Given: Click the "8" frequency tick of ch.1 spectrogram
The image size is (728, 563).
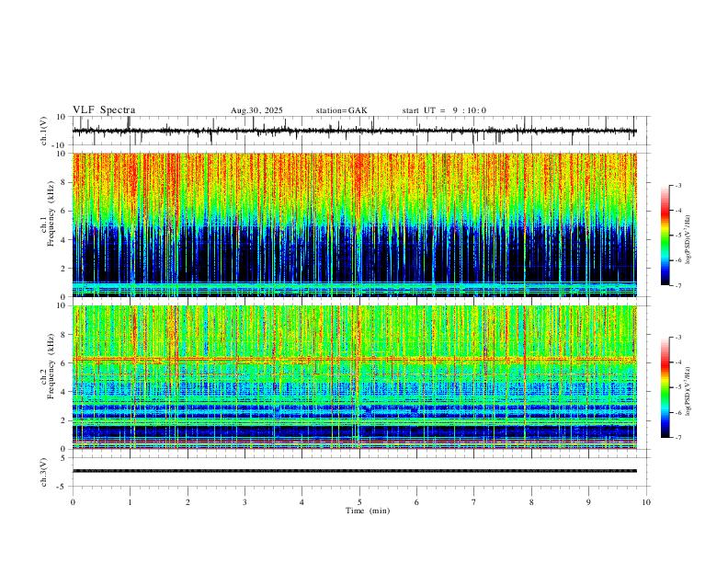Looking at the screenshot, I should [64, 182].
